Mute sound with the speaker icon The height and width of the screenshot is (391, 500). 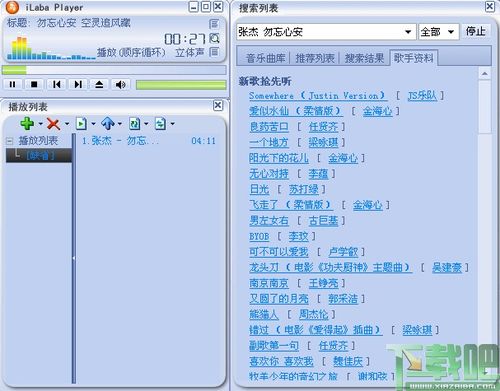(120, 84)
